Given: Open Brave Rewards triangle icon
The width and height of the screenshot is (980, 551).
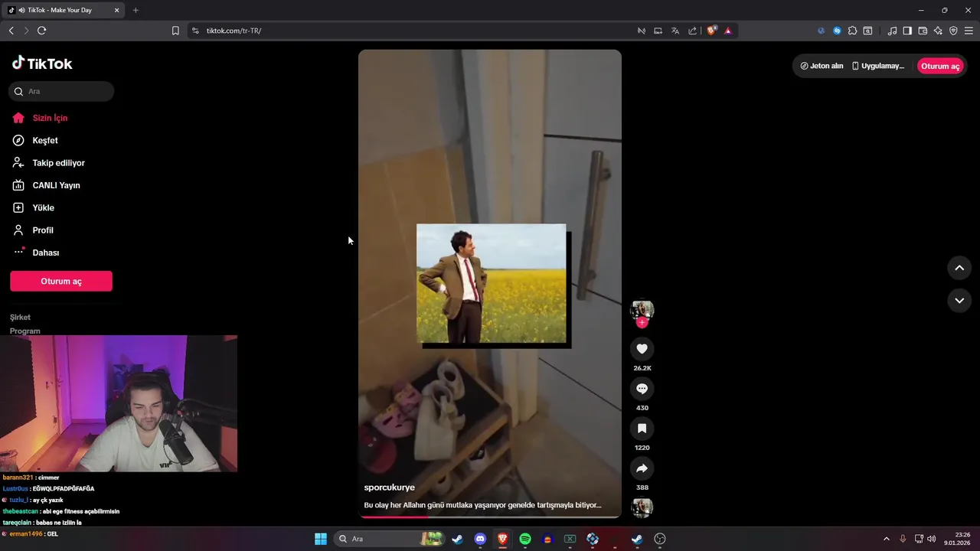Looking at the screenshot, I should point(727,31).
